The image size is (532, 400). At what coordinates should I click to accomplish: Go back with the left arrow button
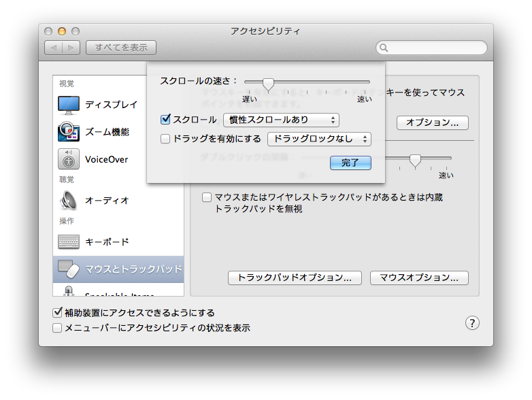coord(53,48)
